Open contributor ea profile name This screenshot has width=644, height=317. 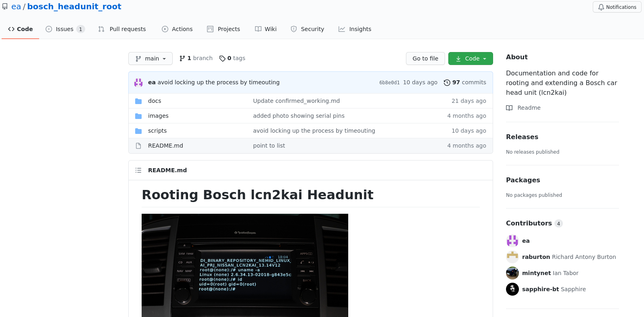pos(526,241)
